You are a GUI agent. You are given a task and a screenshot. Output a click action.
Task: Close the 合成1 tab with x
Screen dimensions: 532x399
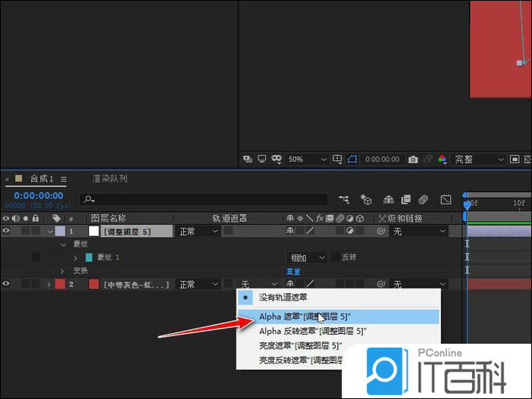point(7,179)
